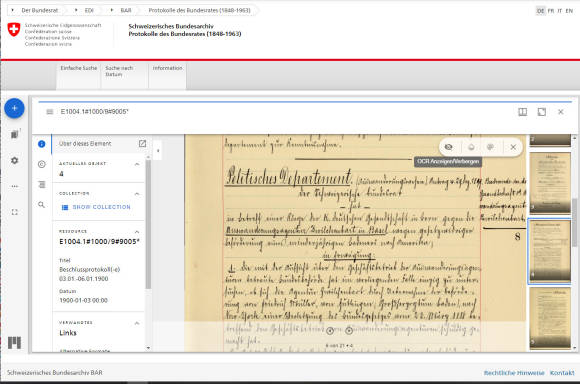This screenshot has height=384, width=580.
Task: Collapse the 'Aktuelles Objekt' section
Action: 137,164
